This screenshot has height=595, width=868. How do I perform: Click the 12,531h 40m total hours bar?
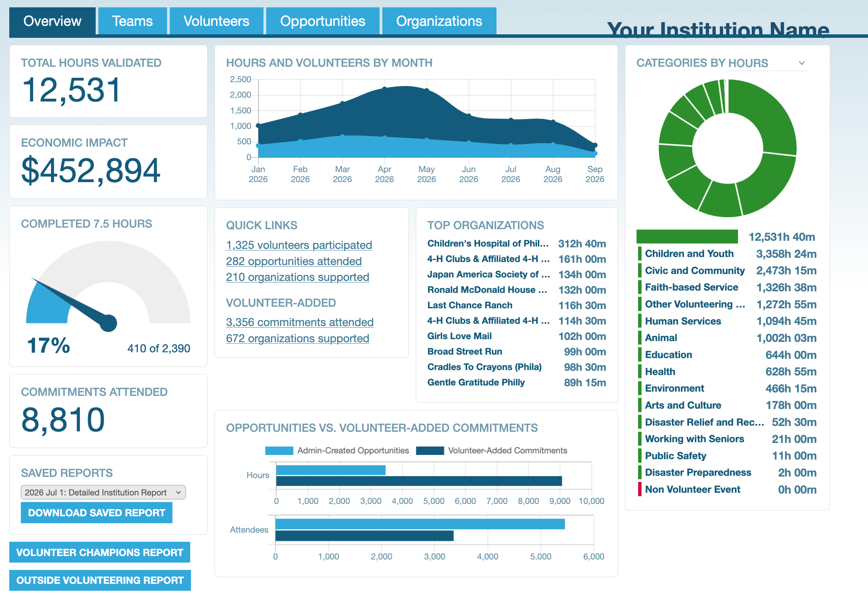pos(687,237)
